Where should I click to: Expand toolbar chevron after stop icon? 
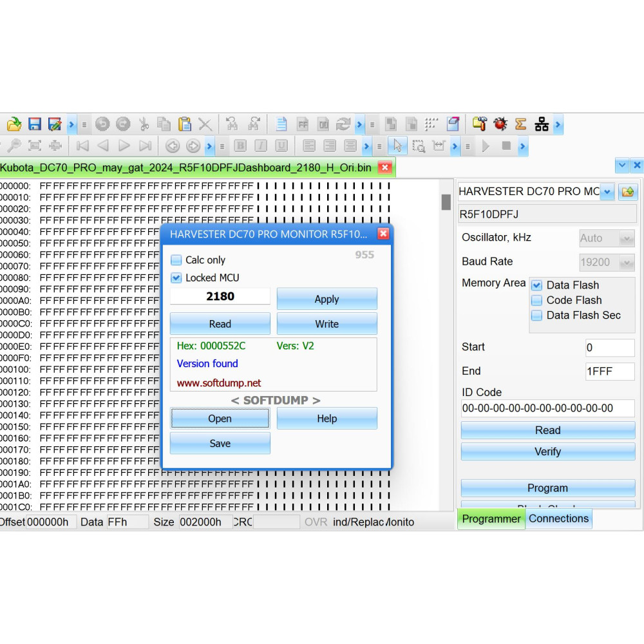522,146
